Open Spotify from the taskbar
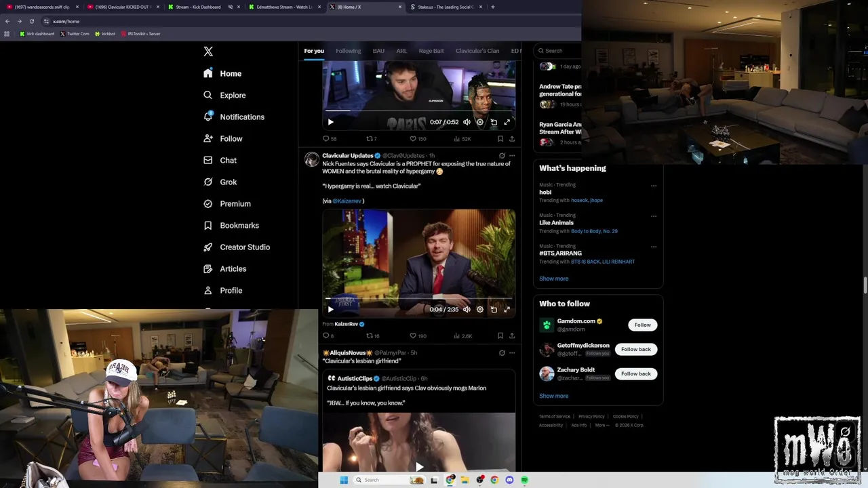868x488 pixels. [525, 480]
